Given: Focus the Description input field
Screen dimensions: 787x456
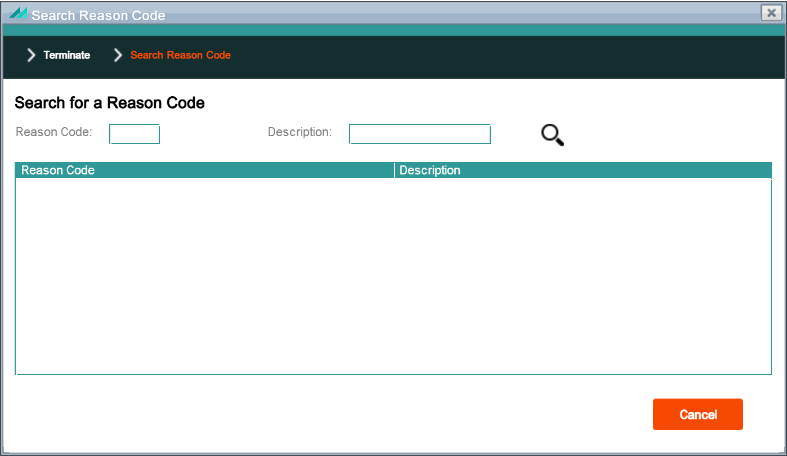Looking at the screenshot, I should coord(420,134).
